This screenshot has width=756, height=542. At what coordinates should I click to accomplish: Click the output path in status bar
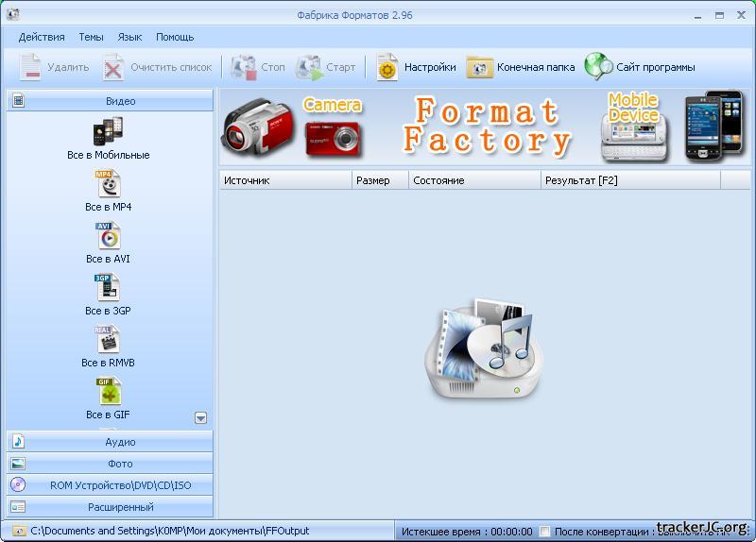click(170, 531)
